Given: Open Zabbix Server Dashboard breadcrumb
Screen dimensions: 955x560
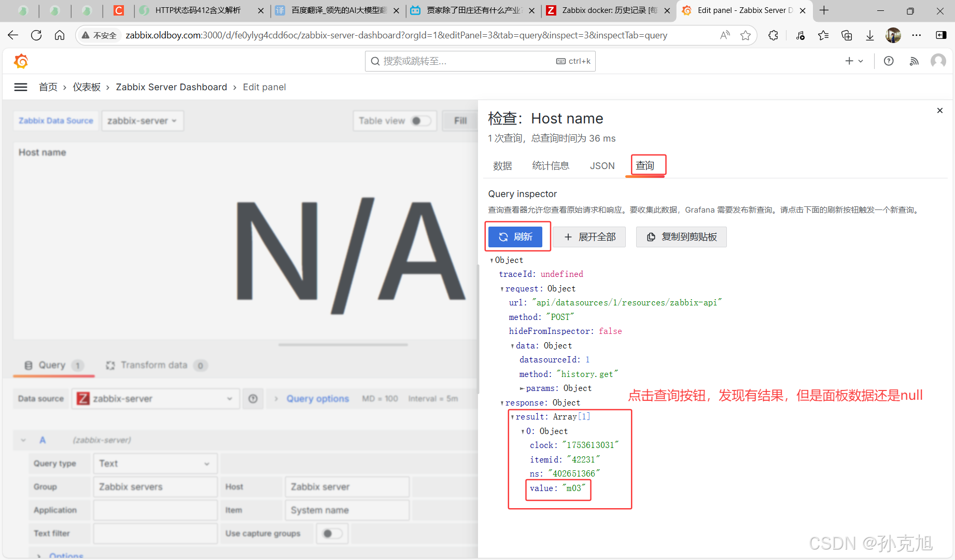Looking at the screenshot, I should coord(172,87).
